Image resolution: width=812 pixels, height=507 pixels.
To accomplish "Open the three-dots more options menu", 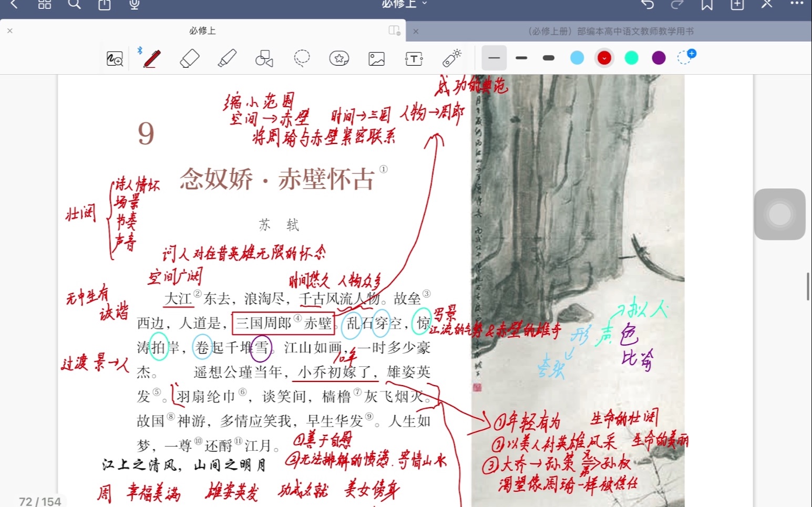I will pyautogui.click(x=797, y=3).
